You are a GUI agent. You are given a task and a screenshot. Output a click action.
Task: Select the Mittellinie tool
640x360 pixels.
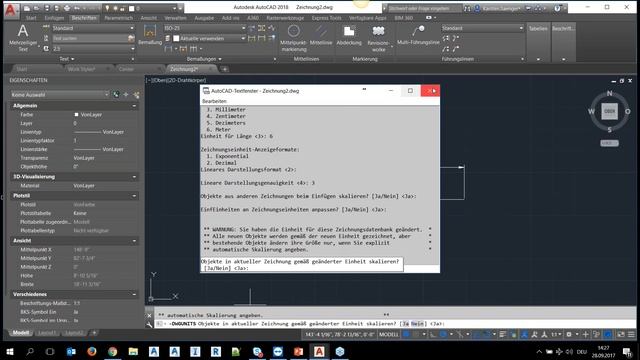(x=321, y=35)
